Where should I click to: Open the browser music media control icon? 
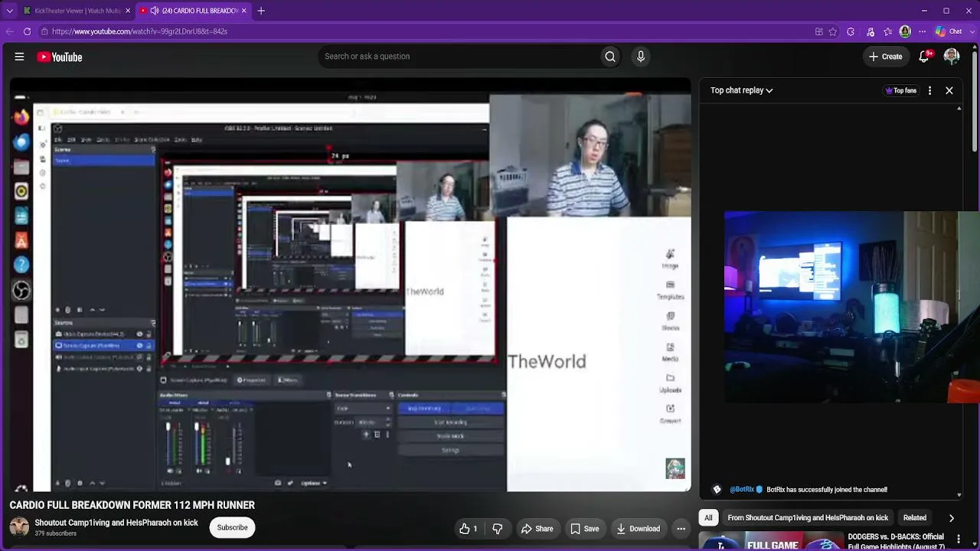(870, 31)
